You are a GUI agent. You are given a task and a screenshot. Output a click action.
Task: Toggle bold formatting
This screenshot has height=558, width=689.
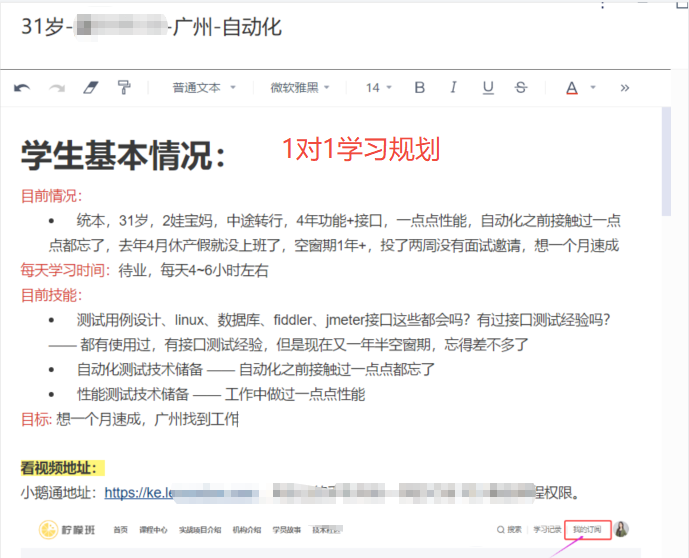[x=420, y=88]
